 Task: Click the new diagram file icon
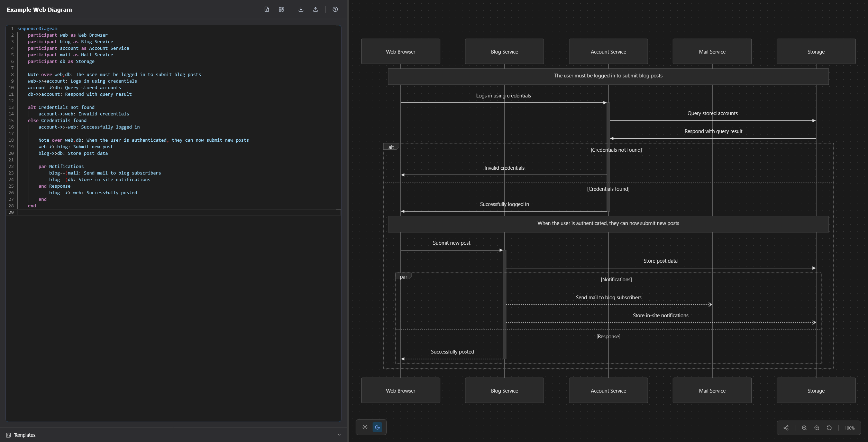point(266,9)
